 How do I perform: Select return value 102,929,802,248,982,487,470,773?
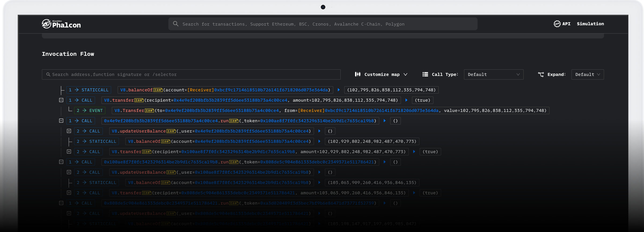[372, 141]
